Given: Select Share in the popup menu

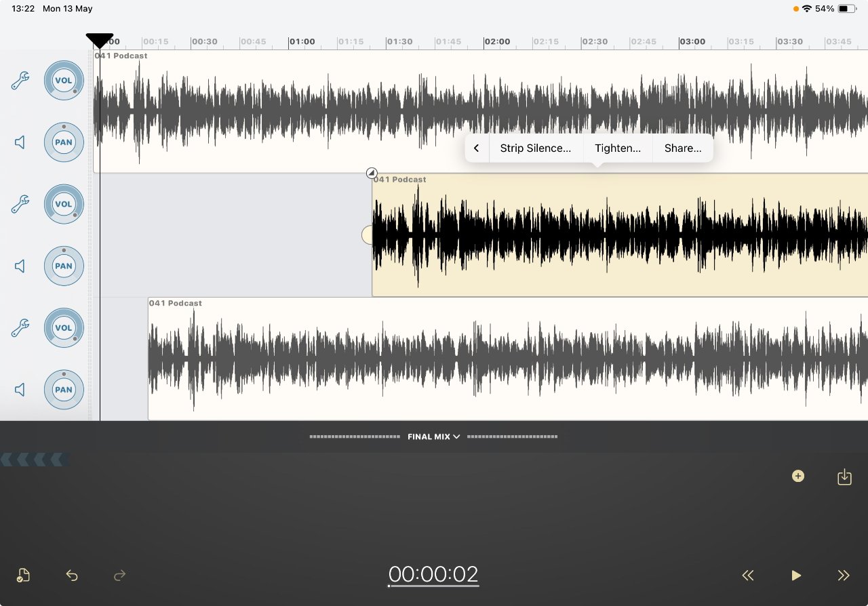Looking at the screenshot, I should point(682,148).
